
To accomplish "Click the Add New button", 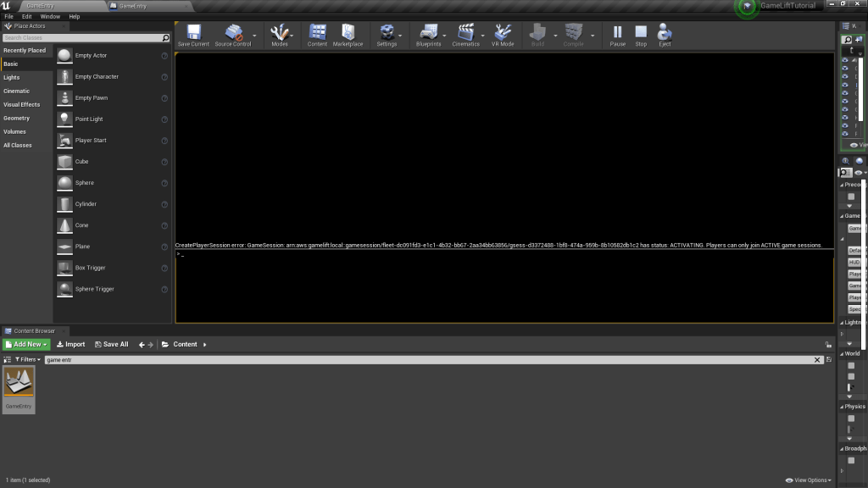I will [x=26, y=345].
